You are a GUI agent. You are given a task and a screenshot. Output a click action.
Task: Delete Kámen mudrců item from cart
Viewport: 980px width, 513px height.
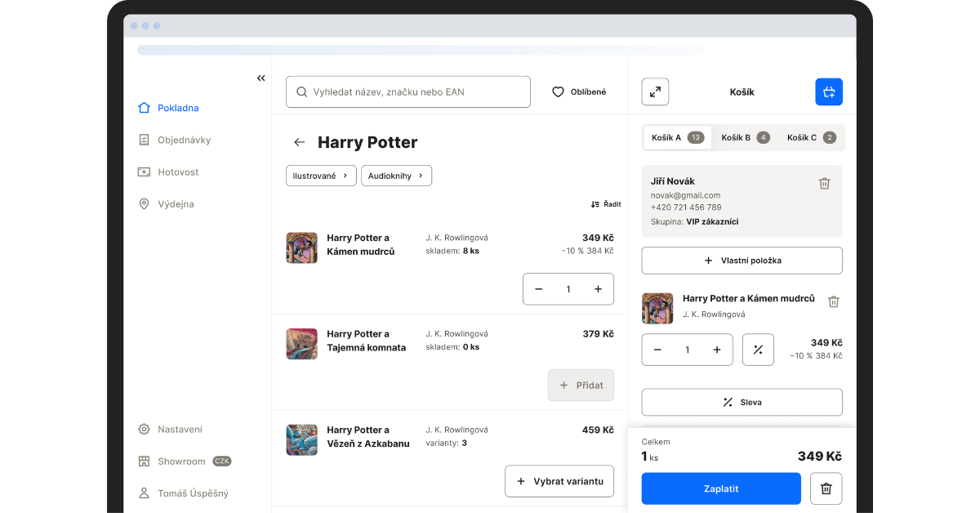(834, 301)
